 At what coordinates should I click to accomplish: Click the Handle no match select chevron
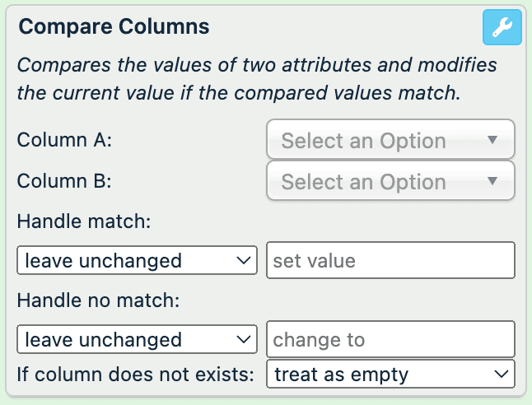[x=243, y=339]
